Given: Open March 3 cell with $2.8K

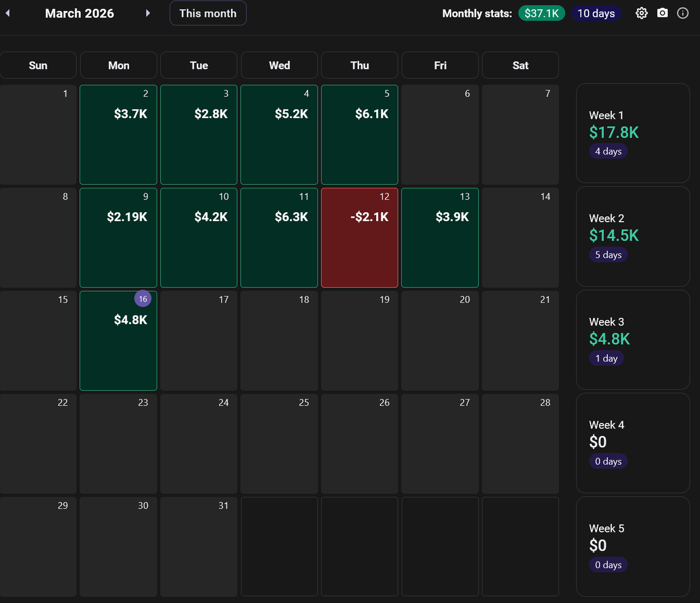Looking at the screenshot, I should pos(199,135).
